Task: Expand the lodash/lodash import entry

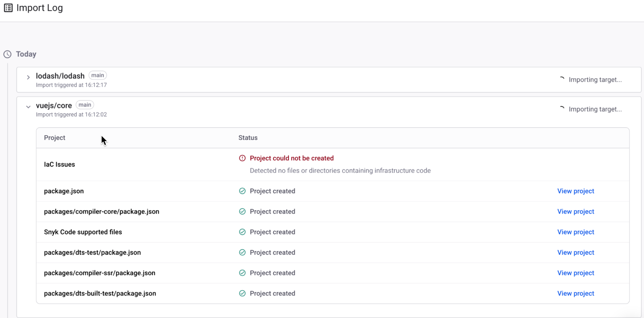Action: (x=28, y=77)
